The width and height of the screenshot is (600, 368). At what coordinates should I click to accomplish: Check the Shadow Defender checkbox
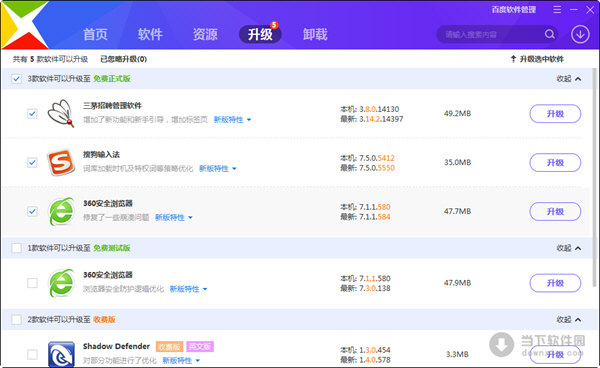tap(32, 354)
